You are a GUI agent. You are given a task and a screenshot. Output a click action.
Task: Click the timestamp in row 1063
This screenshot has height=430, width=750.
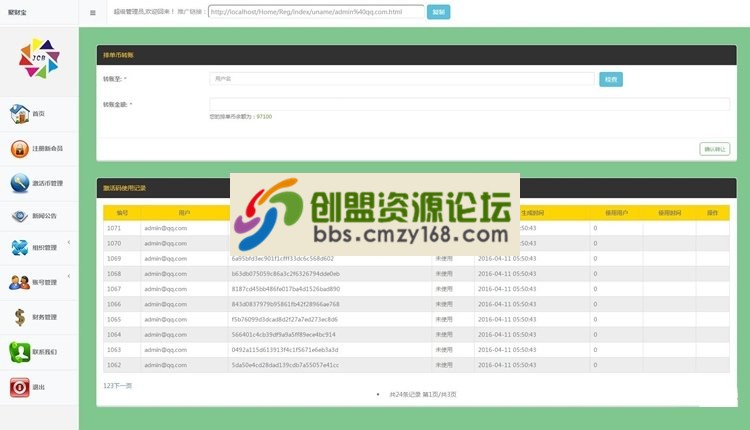[x=507, y=350]
